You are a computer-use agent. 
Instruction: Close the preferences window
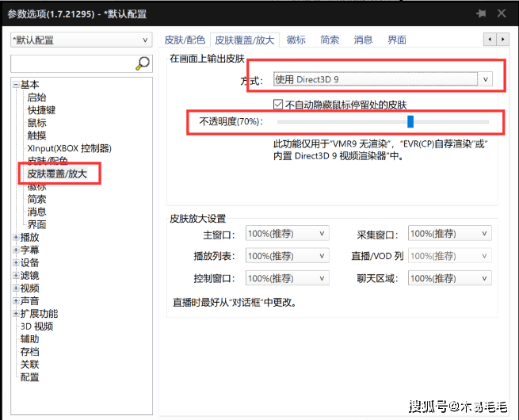coord(502,13)
